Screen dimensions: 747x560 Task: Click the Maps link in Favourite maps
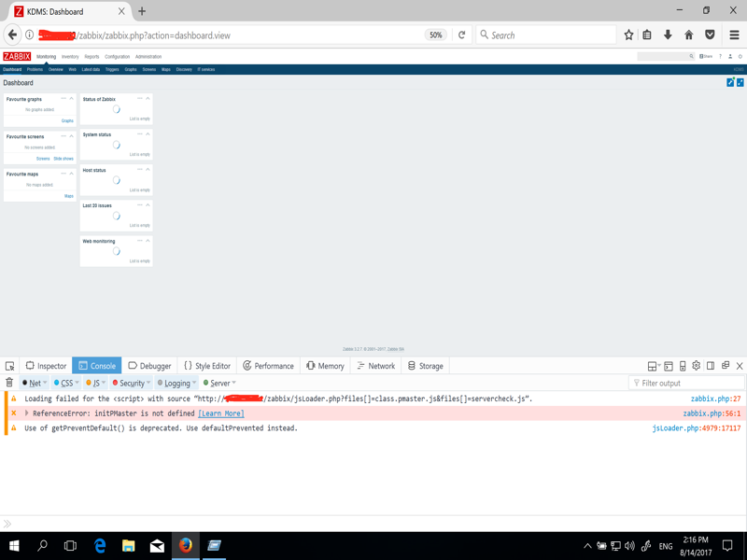click(x=69, y=196)
